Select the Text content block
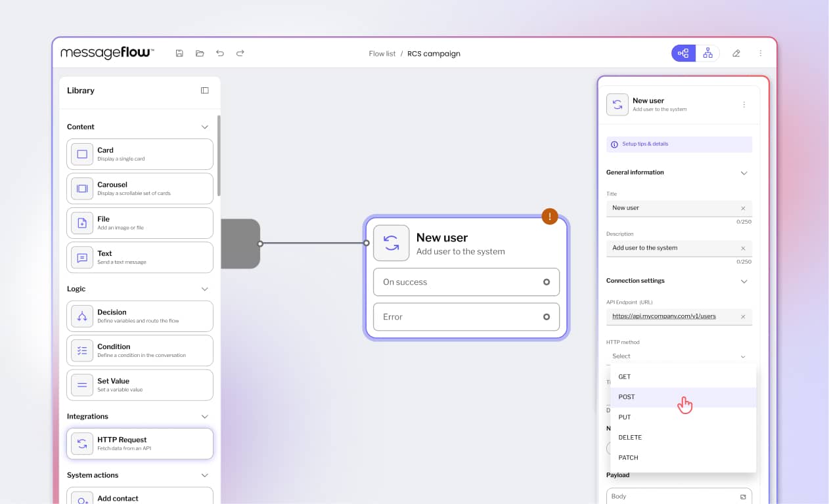The height and width of the screenshot is (504, 829). point(140,257)
